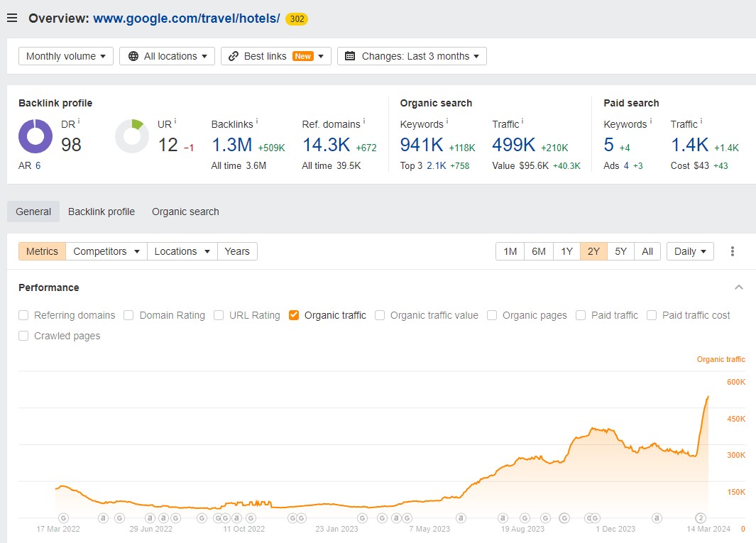Click the G marker above 23 Jan 2023's right side
756x543 pixels.
coord(363,518)
